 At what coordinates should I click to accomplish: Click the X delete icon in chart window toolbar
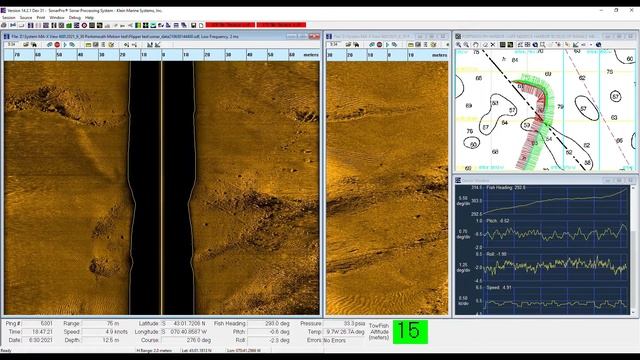coord(493,44)
